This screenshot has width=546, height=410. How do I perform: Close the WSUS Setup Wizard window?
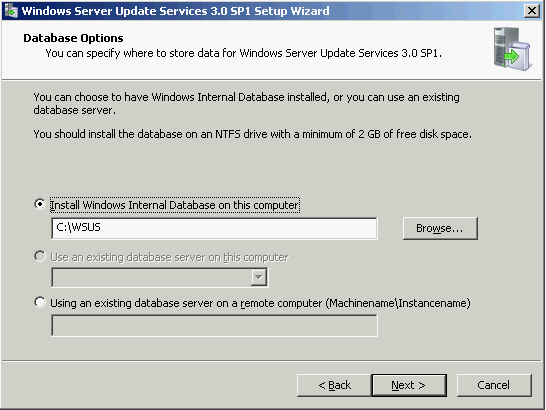click(x=532, y=11)
